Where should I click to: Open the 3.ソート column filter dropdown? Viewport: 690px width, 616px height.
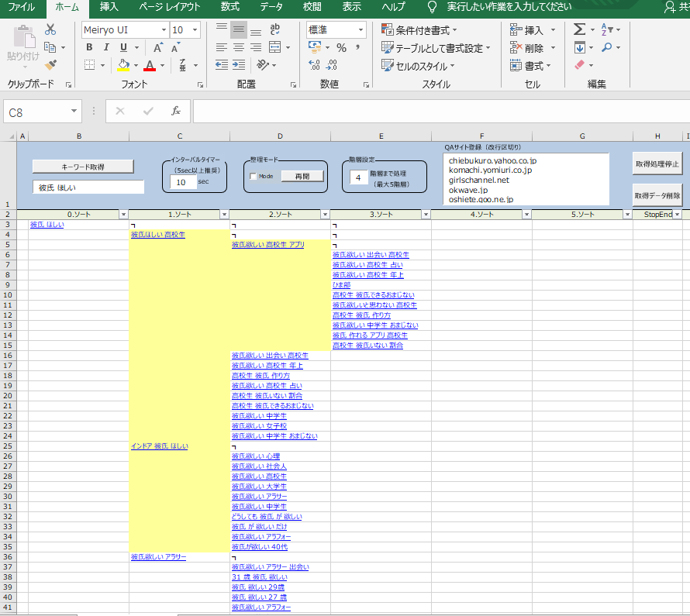[426, 215]
